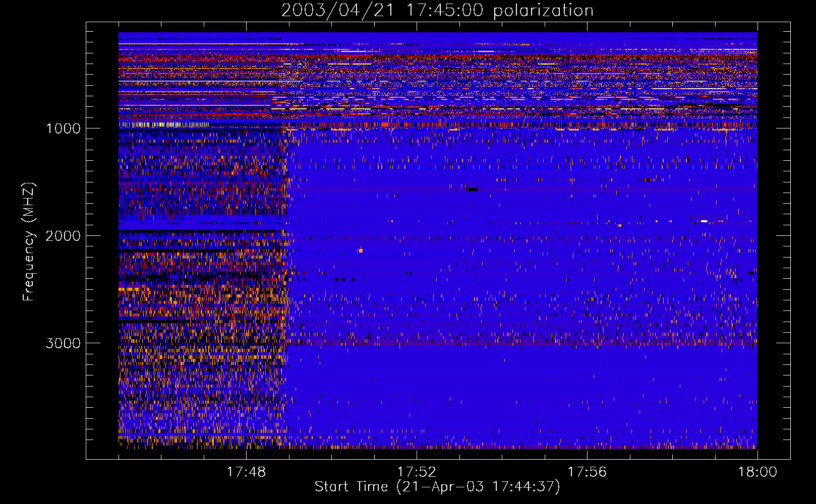Select the 3000 frequency axis label
Image resolution: width=816 pixels, height=504 pixels.
[63, 343]
